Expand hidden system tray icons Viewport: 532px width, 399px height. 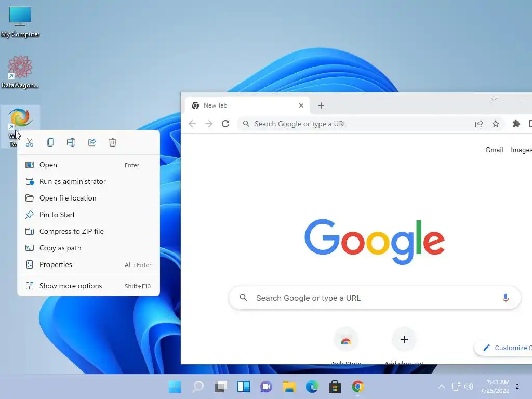coord(442,387)
